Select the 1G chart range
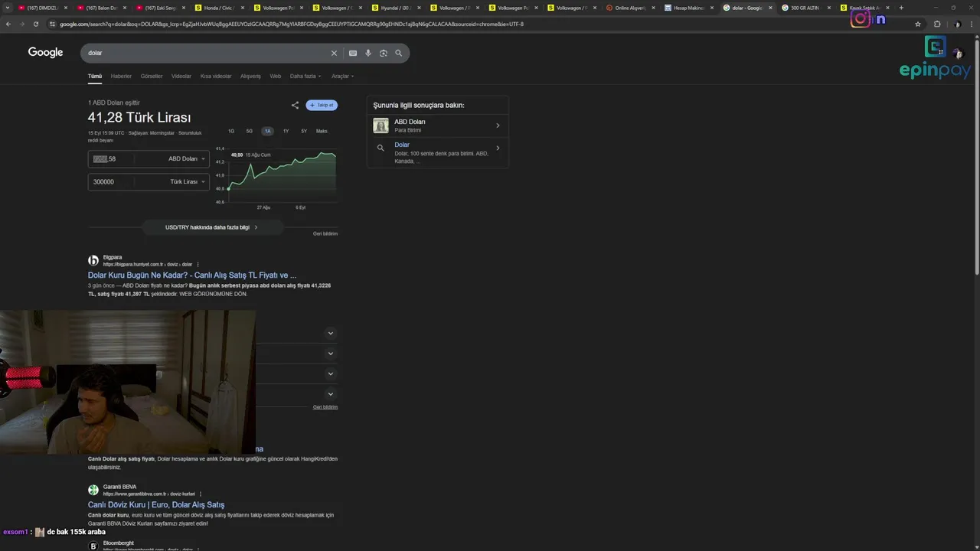The height and width of the screenshot is (551, 980). click(231, 131)
